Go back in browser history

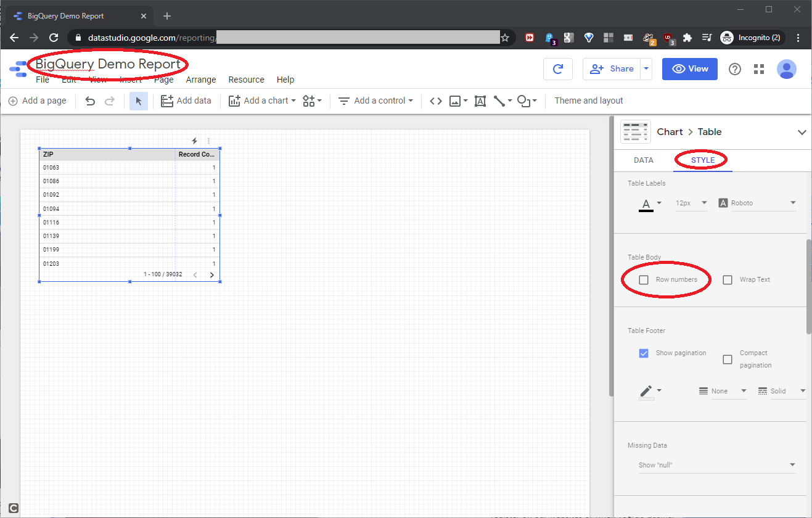coord(14,38)
